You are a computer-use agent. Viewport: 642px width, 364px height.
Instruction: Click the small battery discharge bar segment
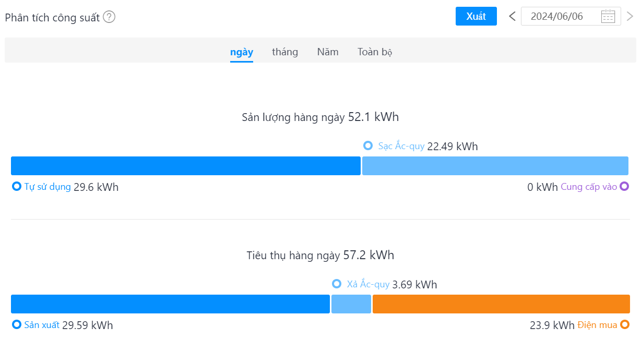(x=351, y=304)
